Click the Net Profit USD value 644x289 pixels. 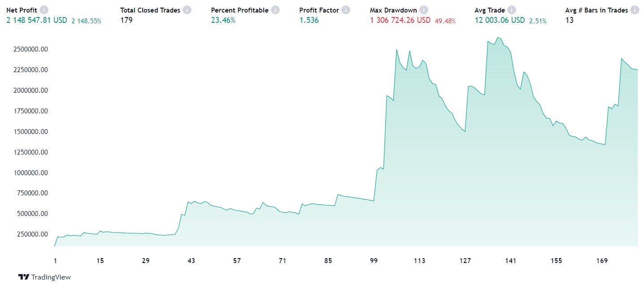coord(37,20)
